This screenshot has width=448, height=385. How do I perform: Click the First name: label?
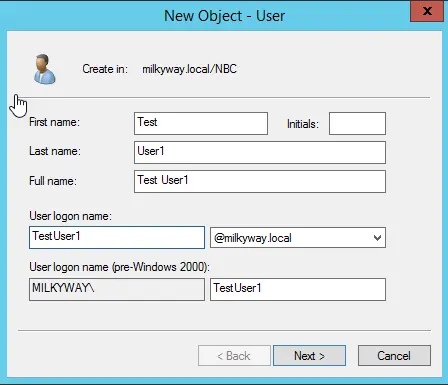[x=54, y=122]
